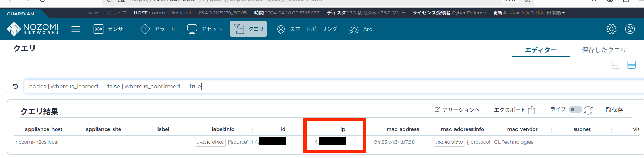This screenshot has height=158, width=644.
Task: Toggle the eye visibility icon in top bar
Action: [97, 13]
